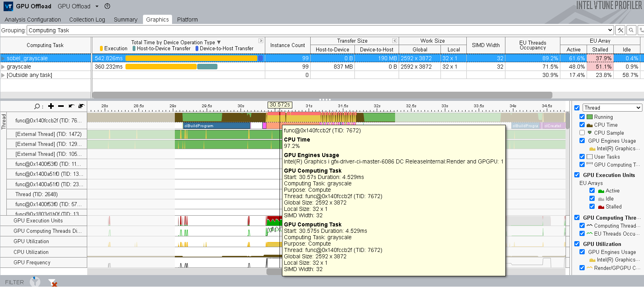Undo the previous timeline zoom
644x287 pixels.
click(x=71, y=106)
